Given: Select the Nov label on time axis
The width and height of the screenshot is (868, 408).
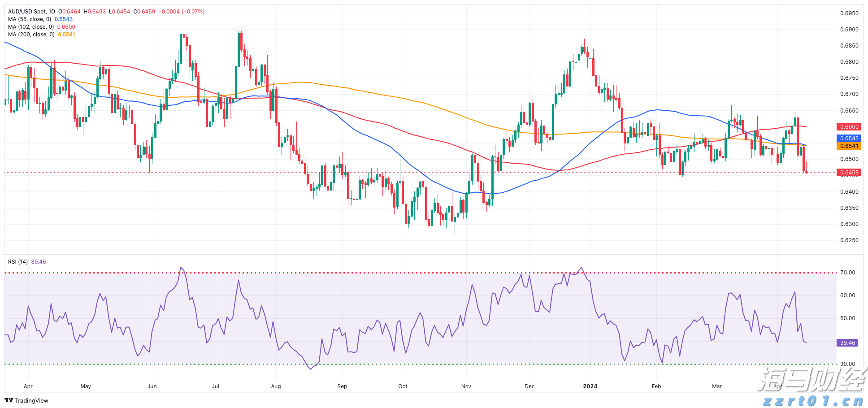Looking at the screenshot, I should 466,386.
